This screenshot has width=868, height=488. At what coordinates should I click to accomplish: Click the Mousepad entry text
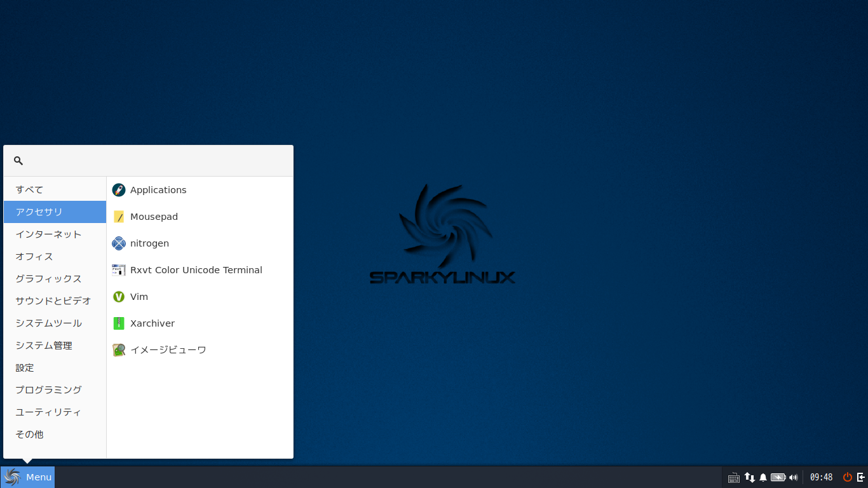pyautogui.click(x=154, y=217)
